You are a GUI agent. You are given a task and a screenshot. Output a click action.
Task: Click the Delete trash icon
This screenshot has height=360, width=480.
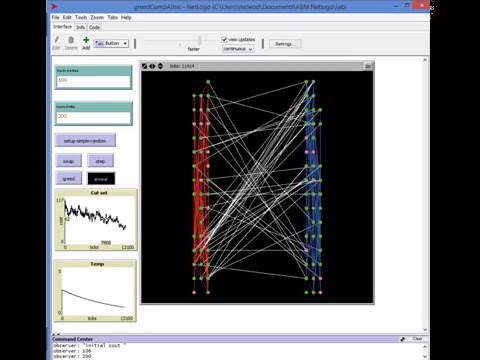click(x=71, y=40)
